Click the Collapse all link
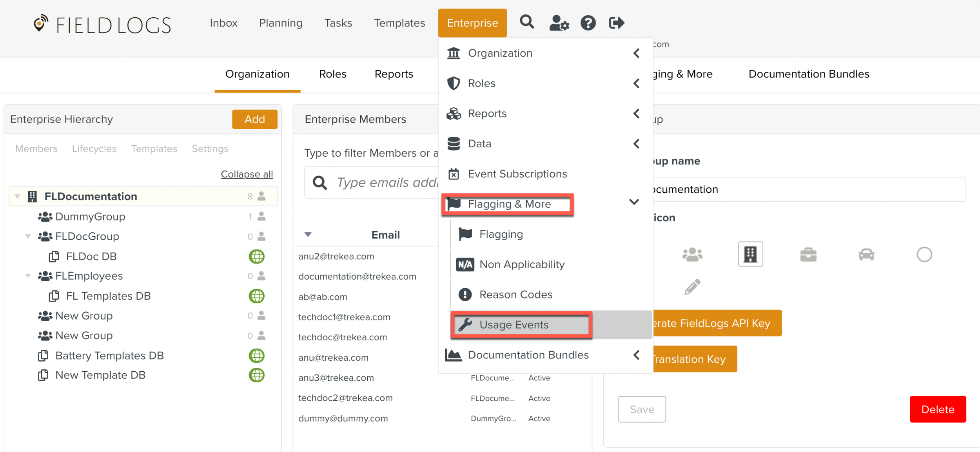Viewport: 980px width, 452px height. [x=247, y=174]
